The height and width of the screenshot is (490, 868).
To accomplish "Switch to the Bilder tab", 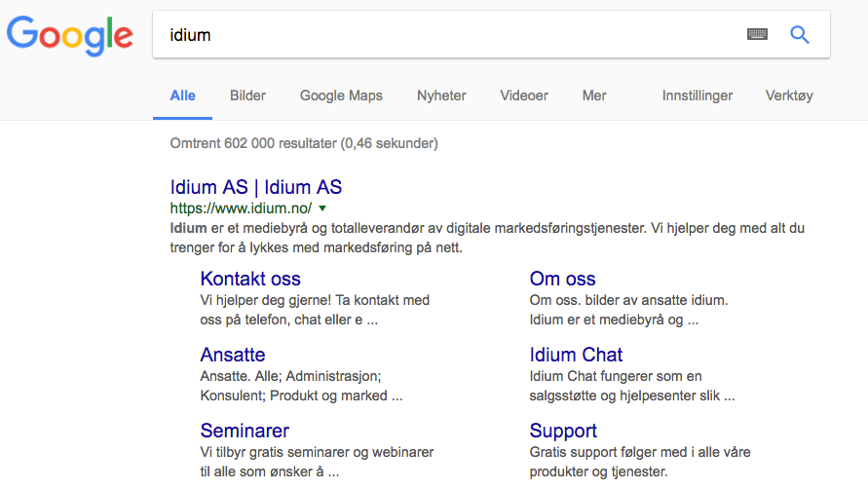I will (x=248, y=95).
